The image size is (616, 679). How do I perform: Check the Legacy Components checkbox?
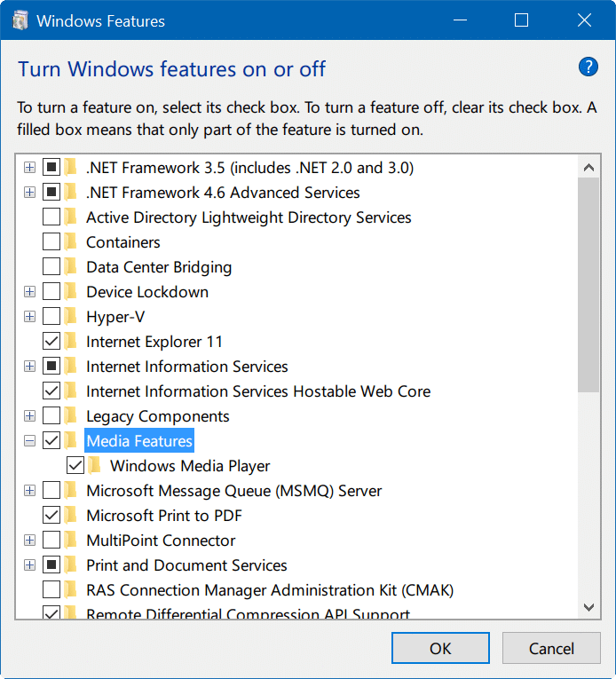51,416
